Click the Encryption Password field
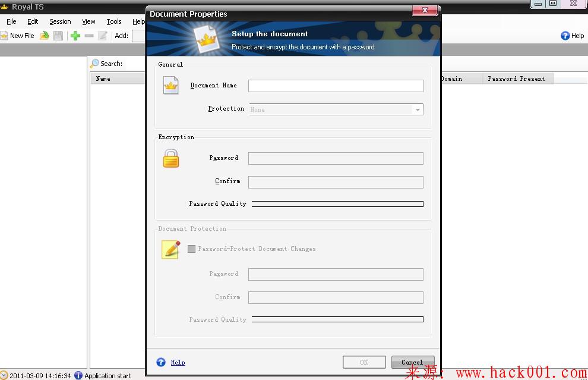This screenshot has height=380, width=588. 336,158
